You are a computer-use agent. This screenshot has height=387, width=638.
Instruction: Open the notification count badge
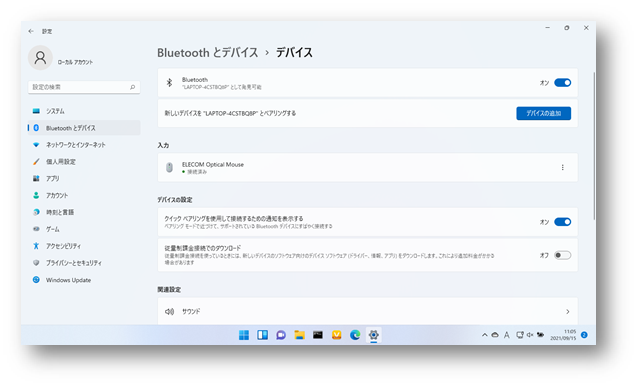(584, 335)
